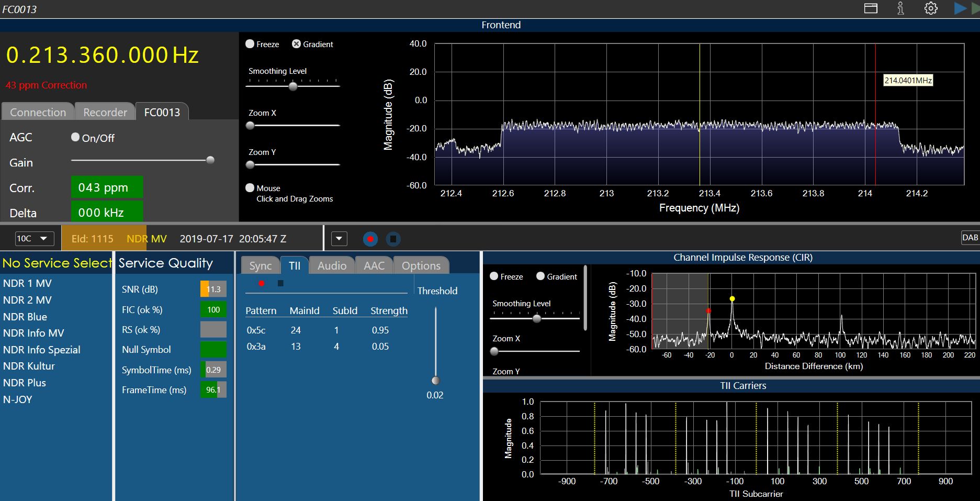
Task: Select the NDR Kultur service
Action: click(29, 366)
